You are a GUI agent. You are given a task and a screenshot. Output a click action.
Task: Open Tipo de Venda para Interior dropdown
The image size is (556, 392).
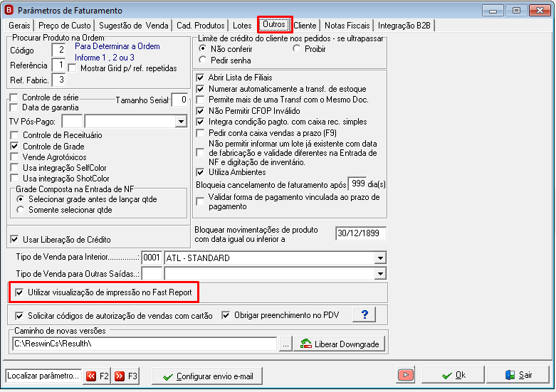coord(380,258)
